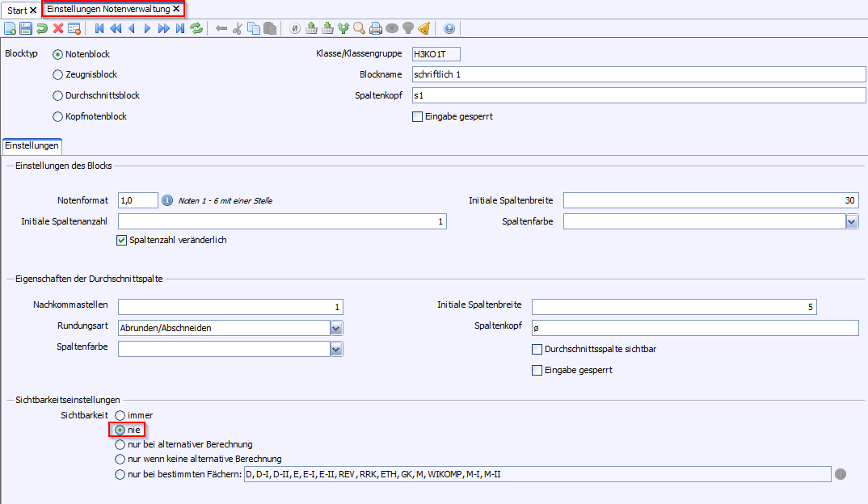
Task: Enable the Durchschnittsspalte sichtbar checkbox
Action: pyautogui.click(x=537, y=349)
